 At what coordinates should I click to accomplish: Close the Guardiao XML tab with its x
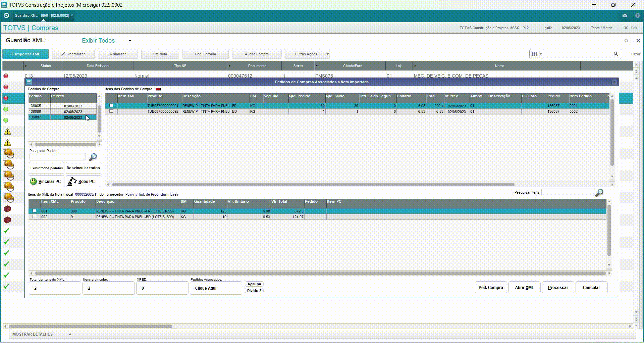click(72, 15)
